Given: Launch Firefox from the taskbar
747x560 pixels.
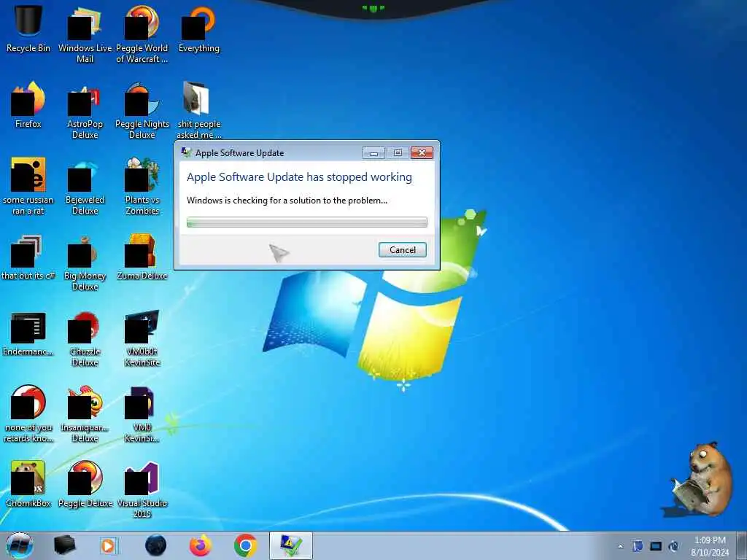Looking at the screenshot, I should pyautogui.click(x=201, y=545).
